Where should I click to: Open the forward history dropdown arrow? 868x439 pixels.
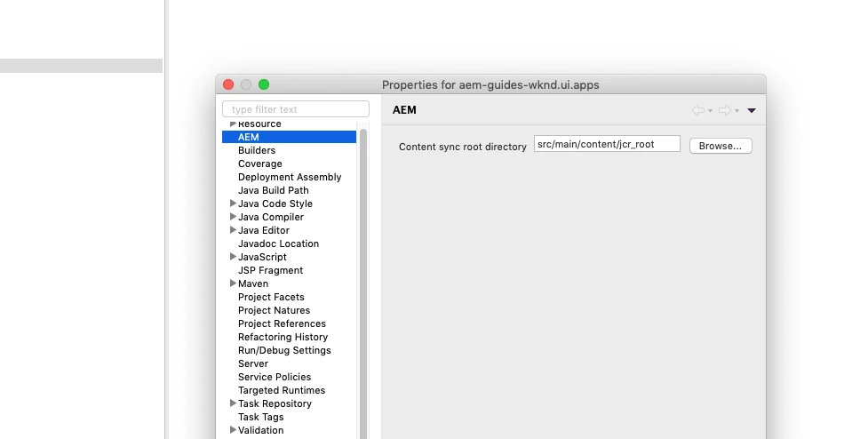[x=737, y=111]
